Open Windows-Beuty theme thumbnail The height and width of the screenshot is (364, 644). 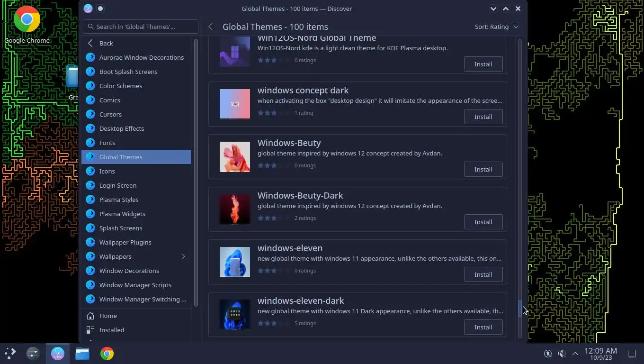tap(235, 156)
